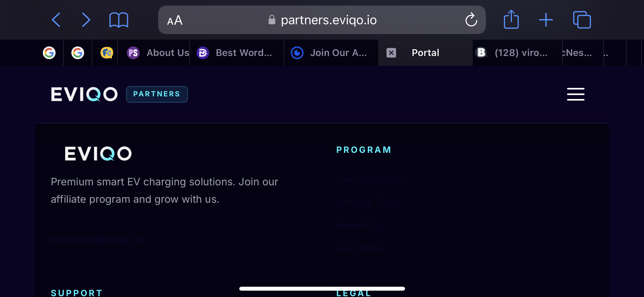The image size is (644, 297).
Task: Click the EVIQO header logo
Action: pyautogui.click(x=84, y=94)
